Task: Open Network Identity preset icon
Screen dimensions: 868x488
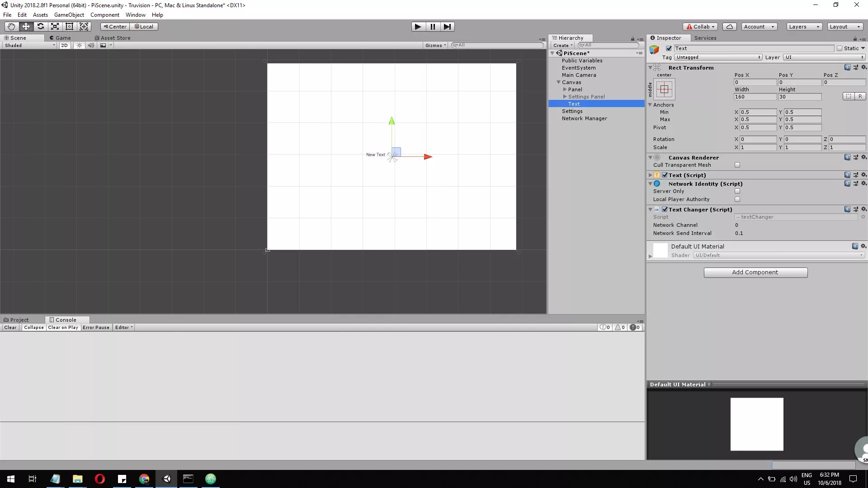Action: 855,183
